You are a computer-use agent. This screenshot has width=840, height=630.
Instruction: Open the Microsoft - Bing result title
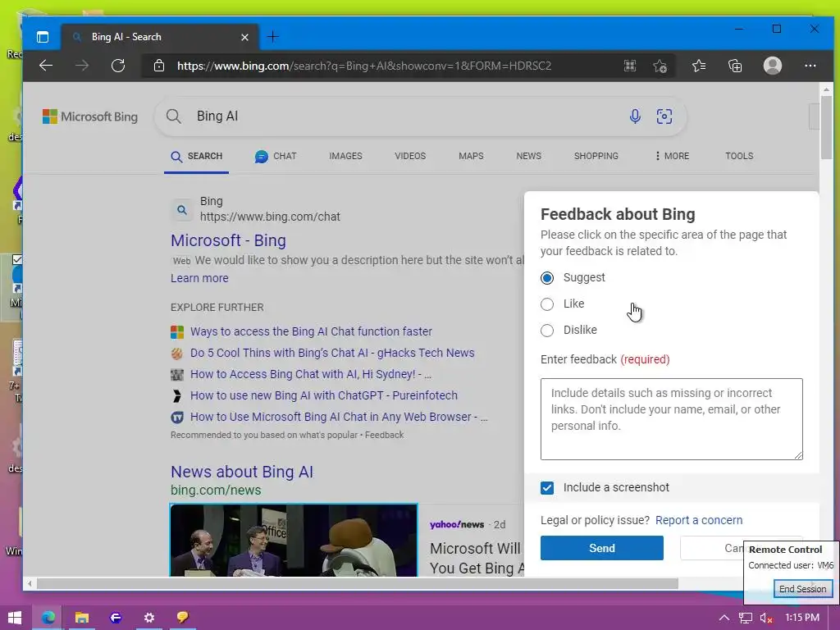point(228,240)
